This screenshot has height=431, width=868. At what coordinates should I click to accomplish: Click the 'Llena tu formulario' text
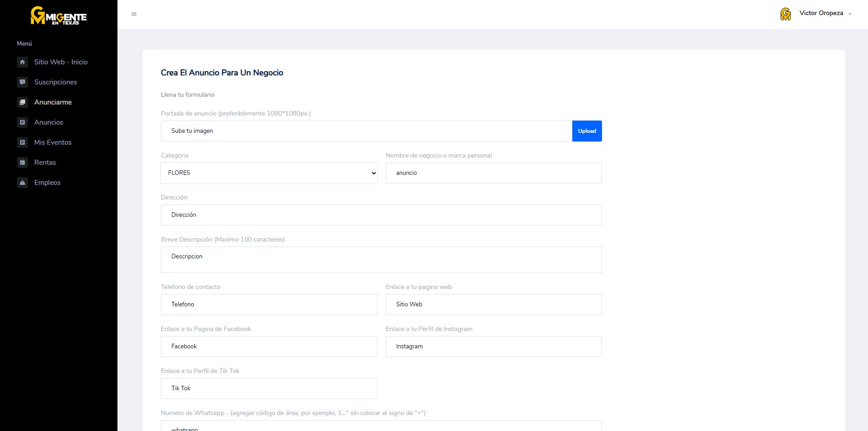[x=187, y=95]
